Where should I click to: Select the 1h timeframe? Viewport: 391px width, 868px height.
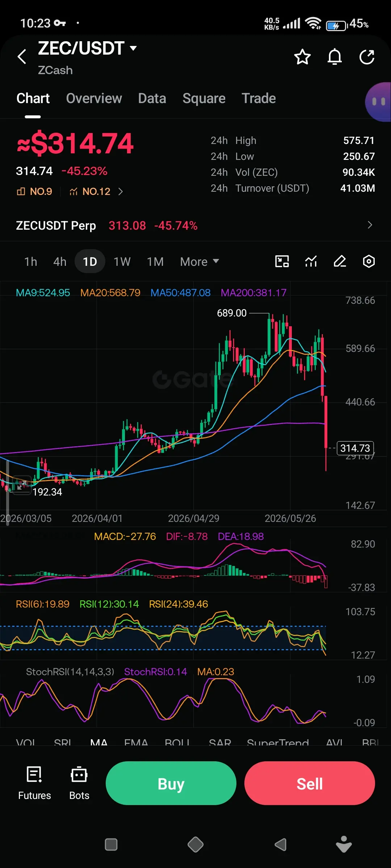(31, 261)
